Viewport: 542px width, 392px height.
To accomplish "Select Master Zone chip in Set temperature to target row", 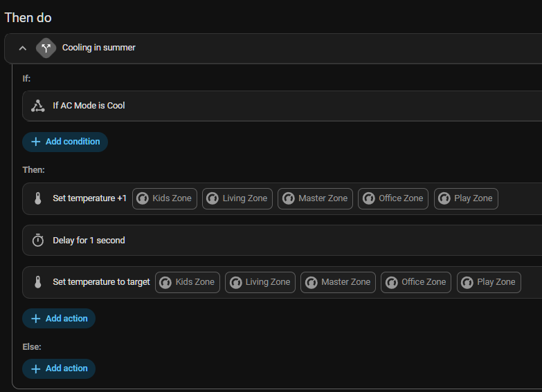I will coord(338,282).
